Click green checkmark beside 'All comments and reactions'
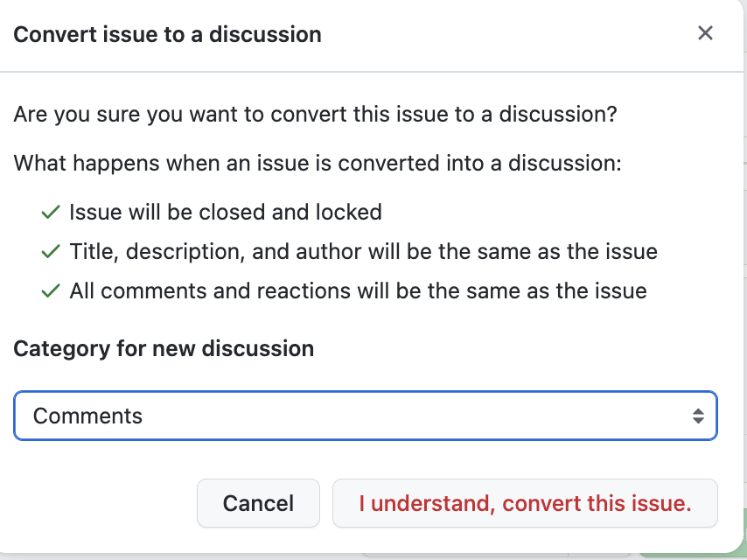This screenshot has height=560, width=747. [x=51, y=290]
